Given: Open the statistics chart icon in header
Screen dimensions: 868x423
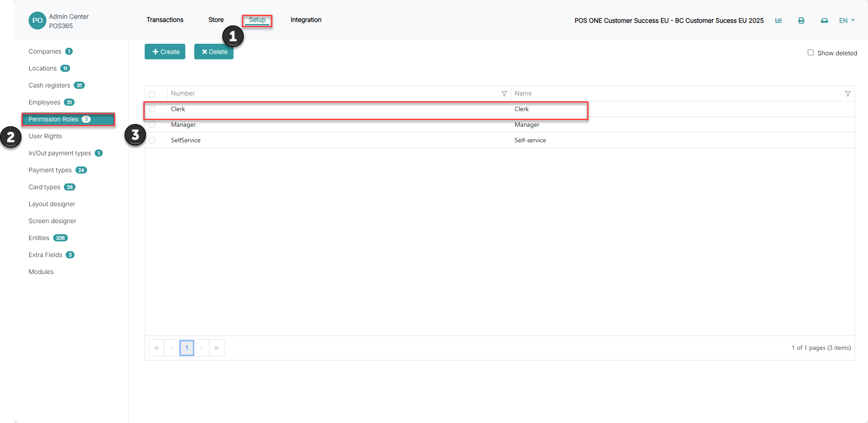Looking at the screenshot, I should (778, 21).
